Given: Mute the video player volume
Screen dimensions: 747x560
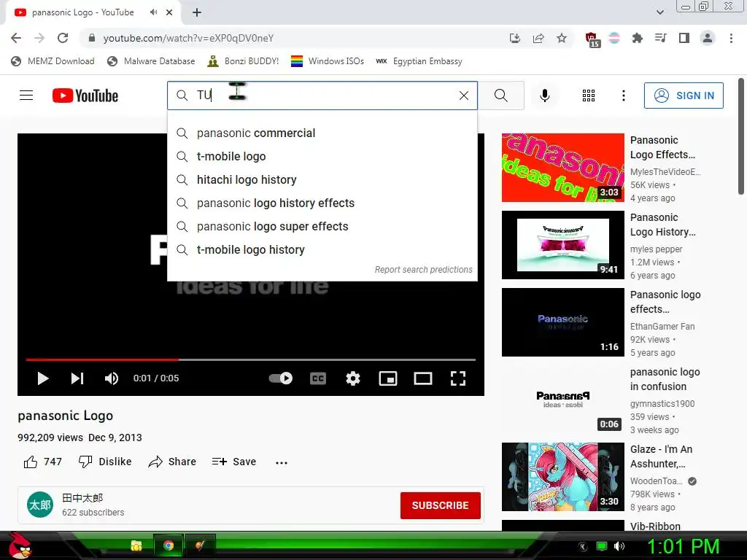Looking at the screenshot, I should click(112, 378).
